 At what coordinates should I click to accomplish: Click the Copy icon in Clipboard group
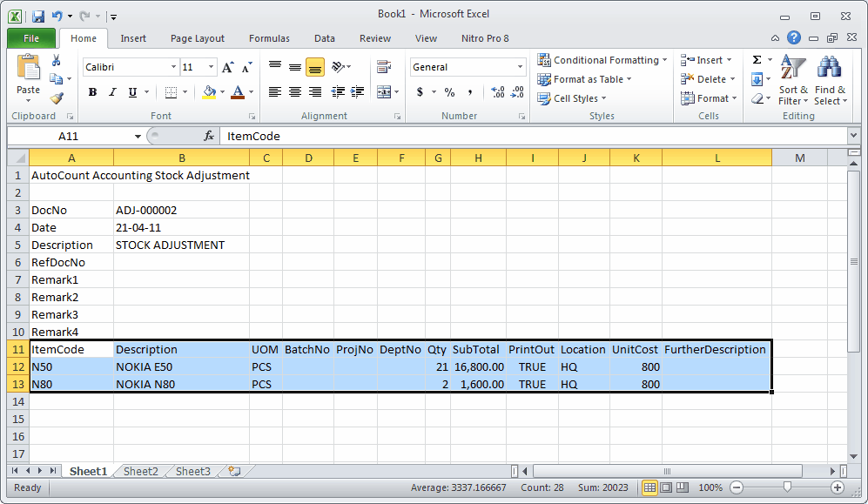point(56,79)
